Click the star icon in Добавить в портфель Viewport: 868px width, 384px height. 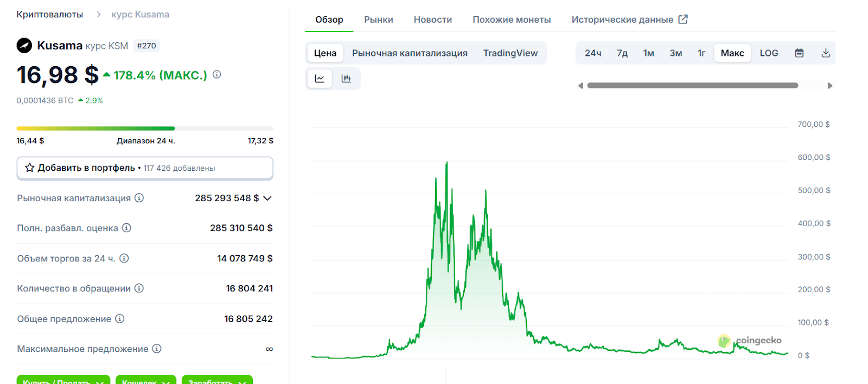click(30, 168)
